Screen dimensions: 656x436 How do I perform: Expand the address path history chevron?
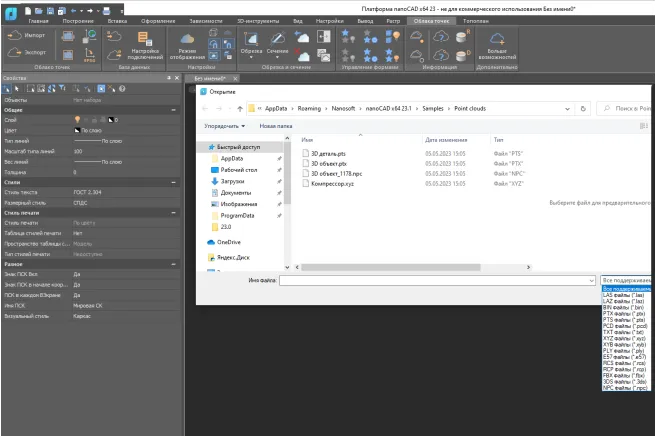[567, 108]
